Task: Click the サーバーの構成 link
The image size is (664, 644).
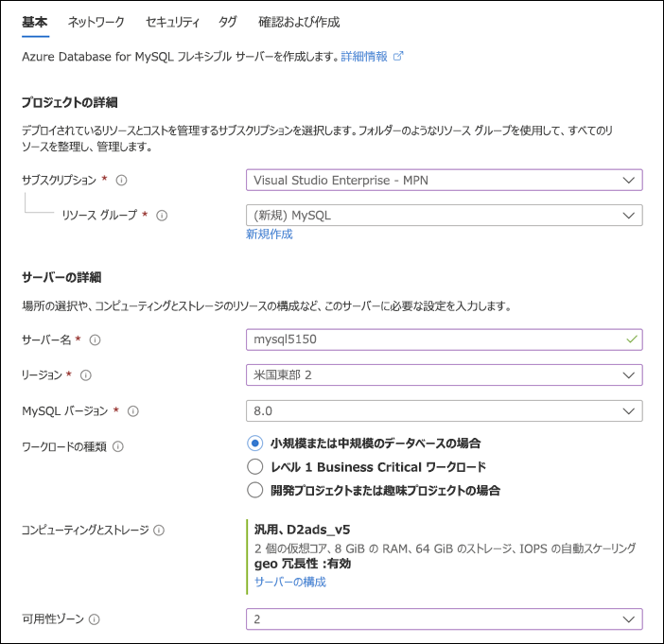Action: tap(290, 583)
